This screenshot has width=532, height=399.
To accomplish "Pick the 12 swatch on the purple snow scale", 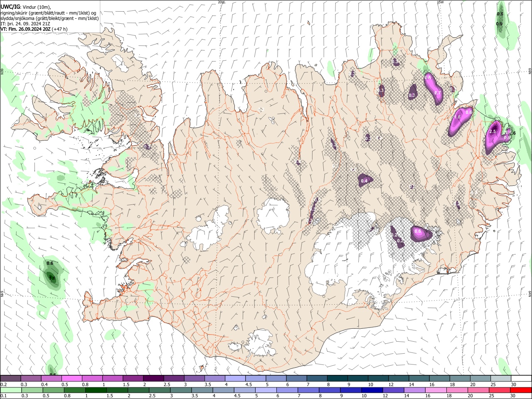I will pyautogui.click(x=398, y=379).
